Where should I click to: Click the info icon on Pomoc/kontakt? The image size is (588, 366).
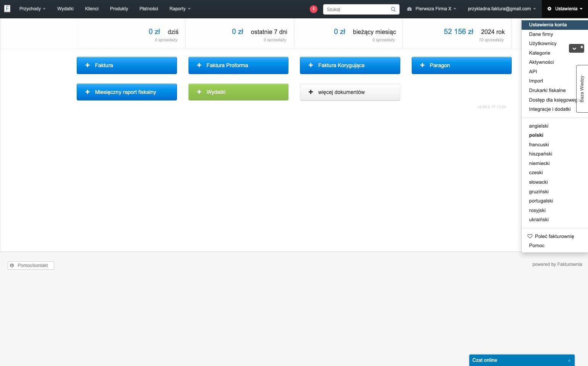coord(12,265)
